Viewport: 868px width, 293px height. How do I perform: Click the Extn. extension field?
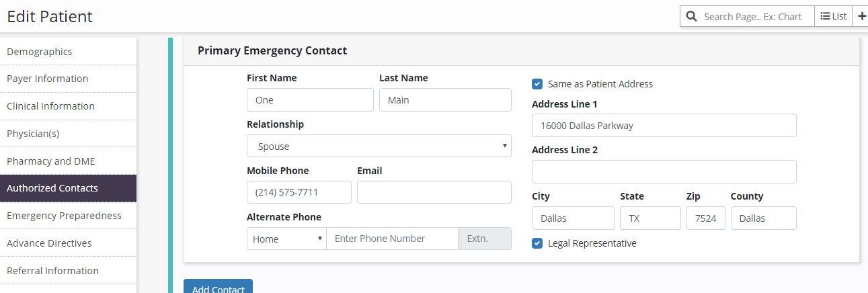coord(484,239)
